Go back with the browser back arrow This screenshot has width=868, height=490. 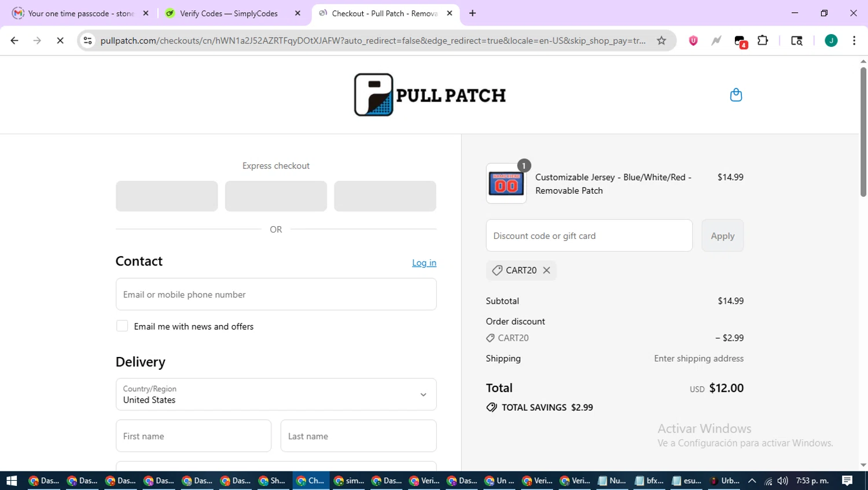point(14,40)
